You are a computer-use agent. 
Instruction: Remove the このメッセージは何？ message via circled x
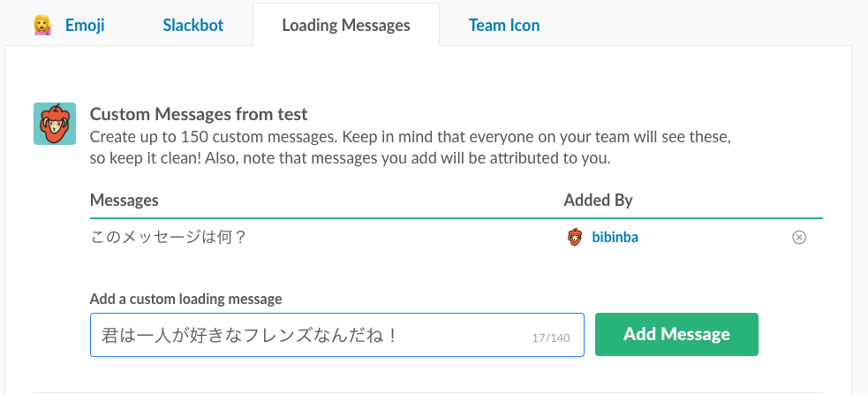799,238
